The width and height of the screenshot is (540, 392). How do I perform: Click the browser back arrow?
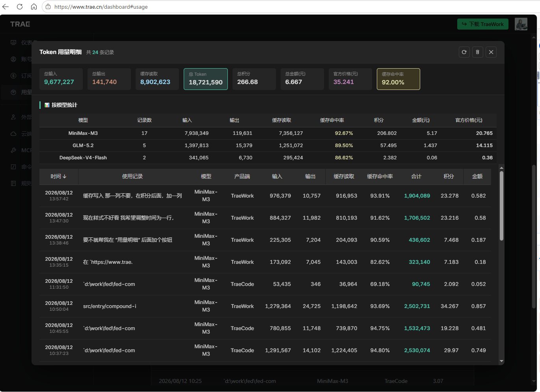click(x=6, y=7)
